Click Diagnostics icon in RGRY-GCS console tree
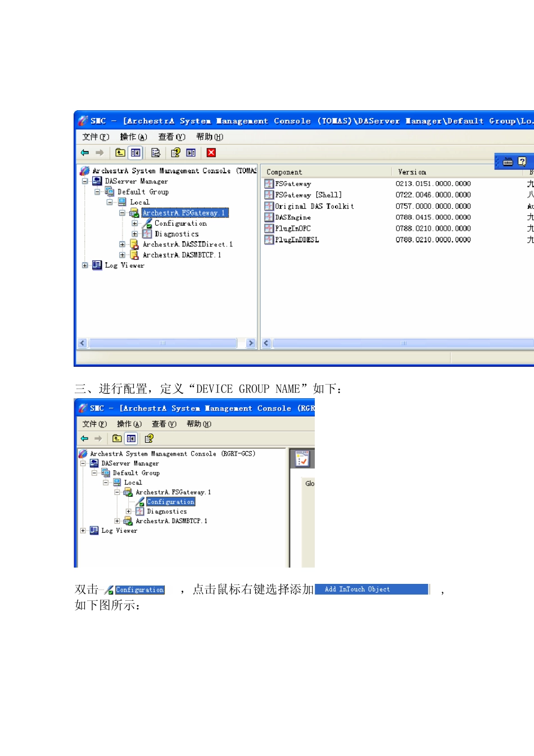The width and height of the screenshot is (534, 756). point(140,511)
